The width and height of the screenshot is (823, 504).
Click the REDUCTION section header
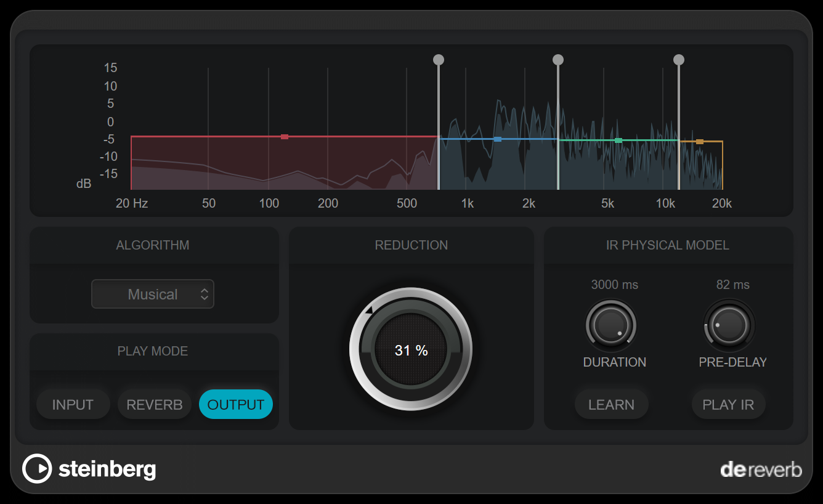click(411, 245)
